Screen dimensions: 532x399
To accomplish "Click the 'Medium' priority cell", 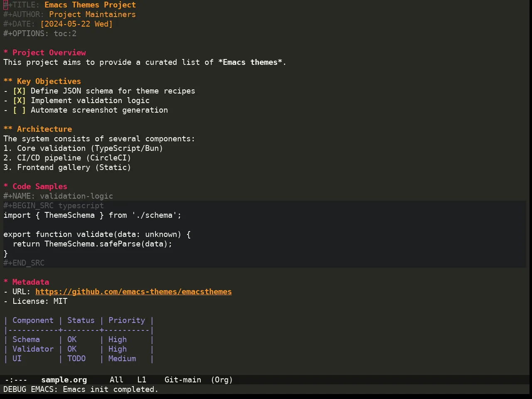I will coord(122,359).
